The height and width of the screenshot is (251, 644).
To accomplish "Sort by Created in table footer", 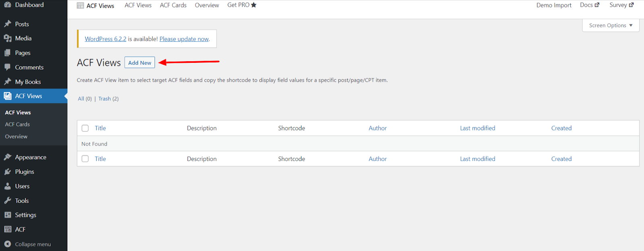I will point(561,159).
